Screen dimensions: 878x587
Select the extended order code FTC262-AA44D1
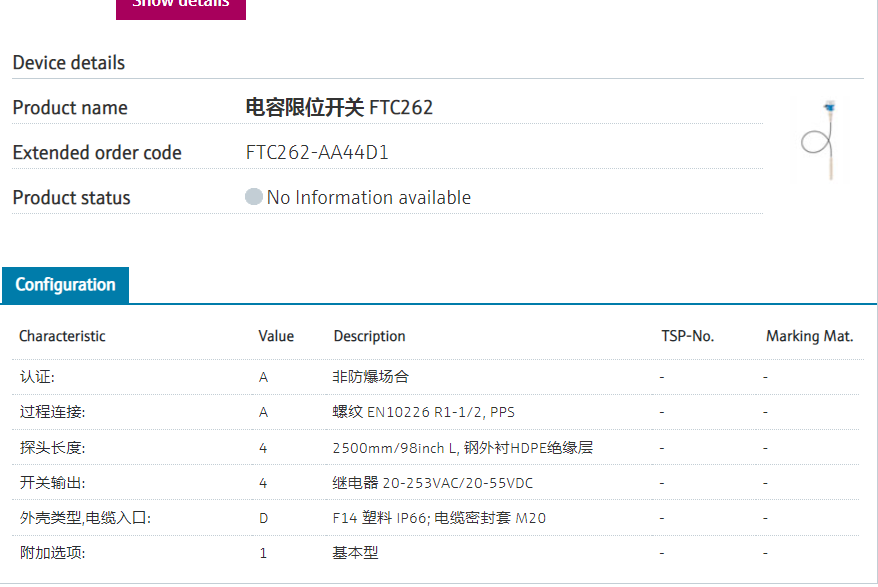(317, 153)
